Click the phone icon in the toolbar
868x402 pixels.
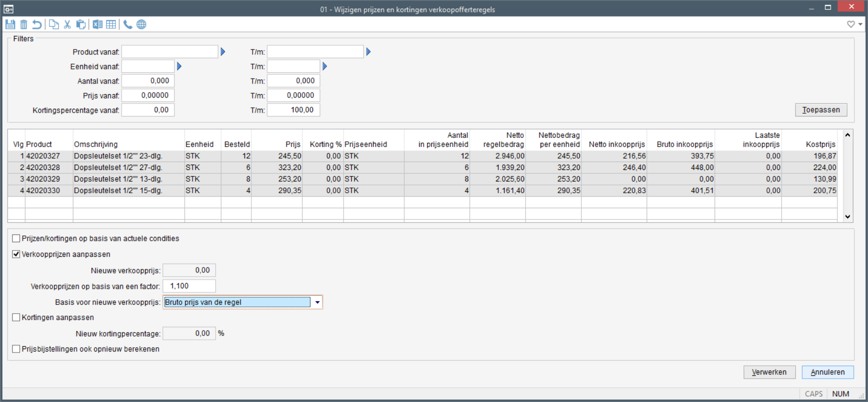[x=128, y=24]
